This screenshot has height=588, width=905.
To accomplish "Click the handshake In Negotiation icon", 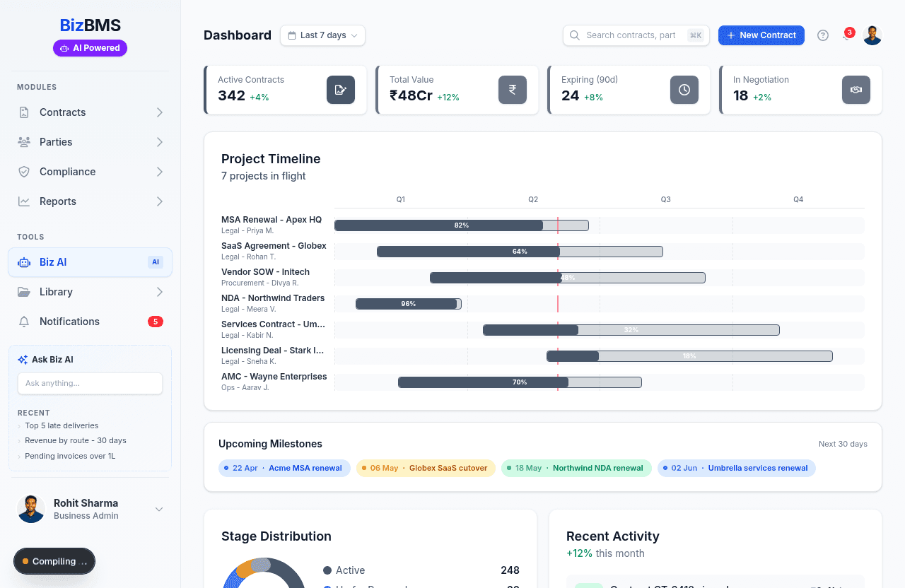I will click(x=856, y=90).
